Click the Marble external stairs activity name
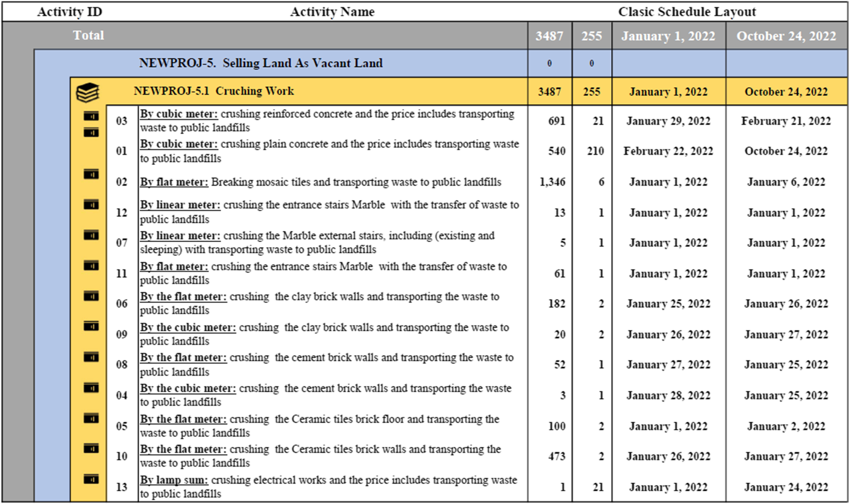This screenshot has width=849, height=504. (317, 242)
